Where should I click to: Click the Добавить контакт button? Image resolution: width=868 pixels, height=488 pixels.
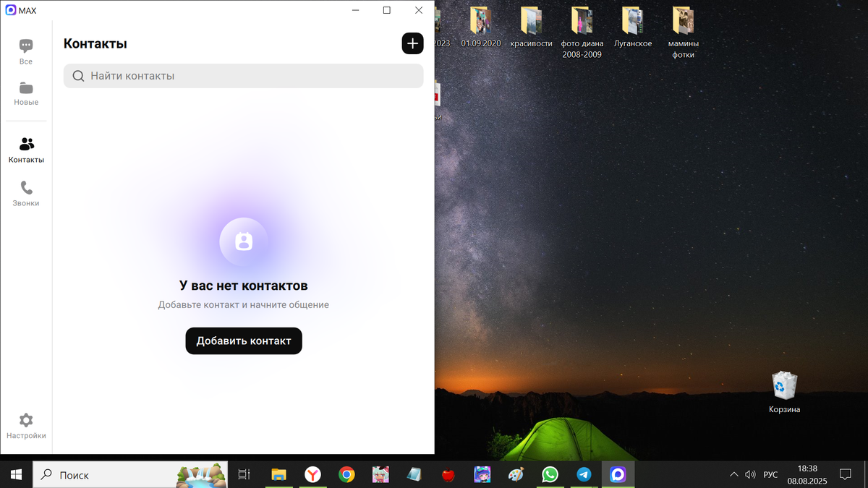(x=244, y=341)
